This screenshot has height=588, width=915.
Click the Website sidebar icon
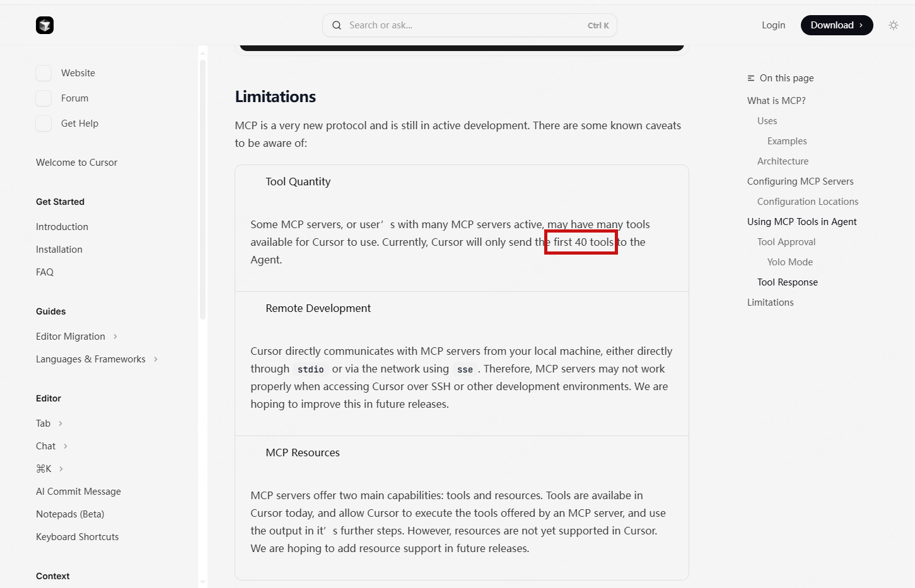coord(44,73)
